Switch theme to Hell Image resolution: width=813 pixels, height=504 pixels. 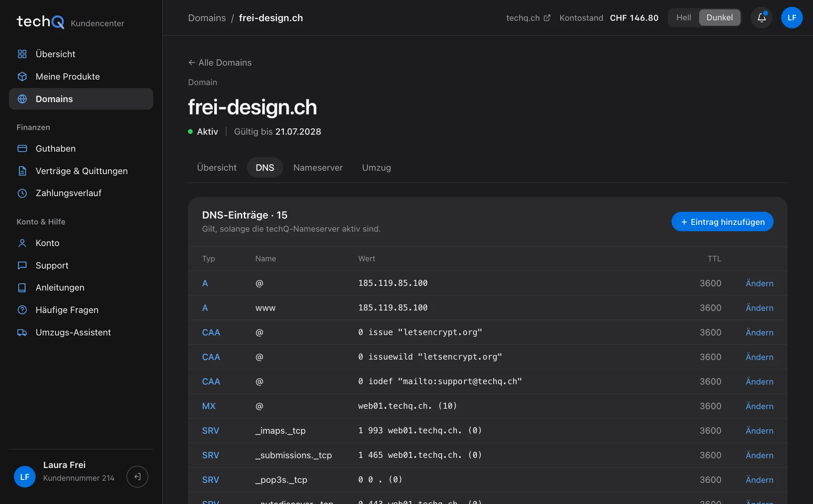coord(683,18)
